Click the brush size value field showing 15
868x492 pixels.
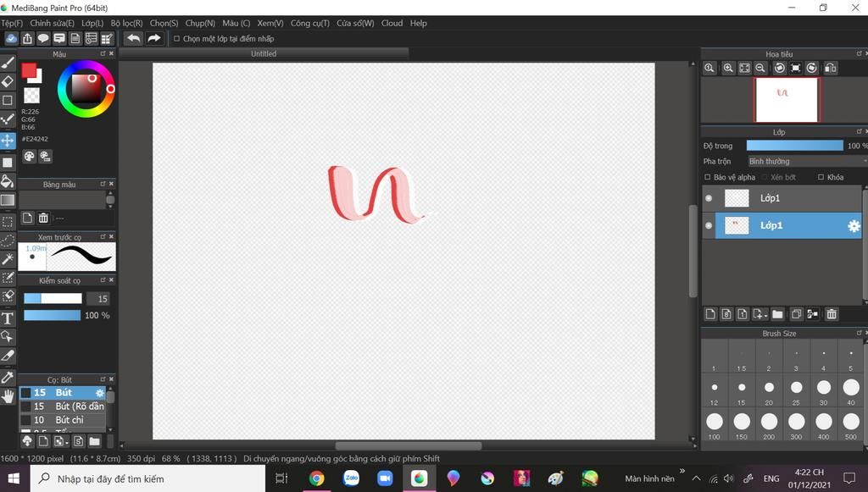98,299
